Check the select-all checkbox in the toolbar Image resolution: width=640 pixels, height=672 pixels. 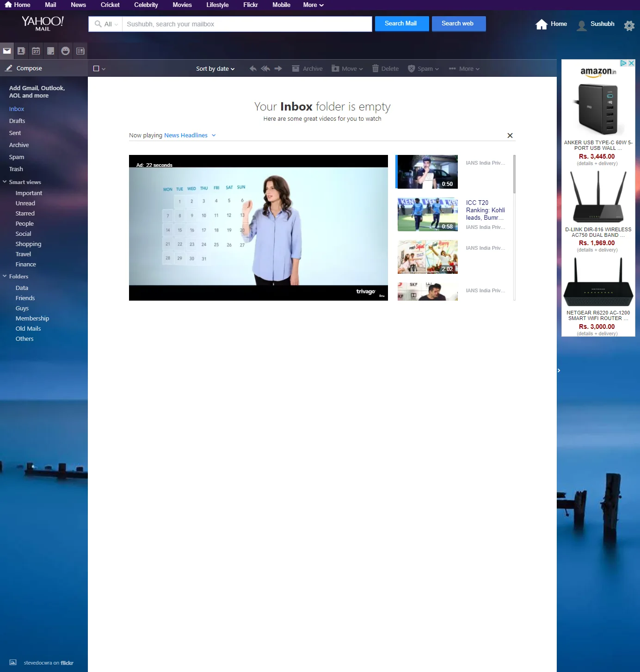(96, 68)
